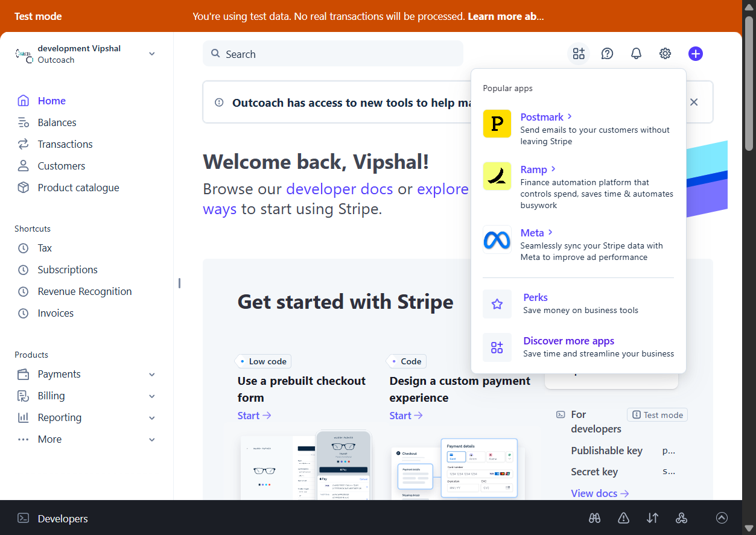The width and height of the screenshot is (756, 535).
Task: Open the account switcher dropdown for Outcoach
Action: (x=152, y=54)
